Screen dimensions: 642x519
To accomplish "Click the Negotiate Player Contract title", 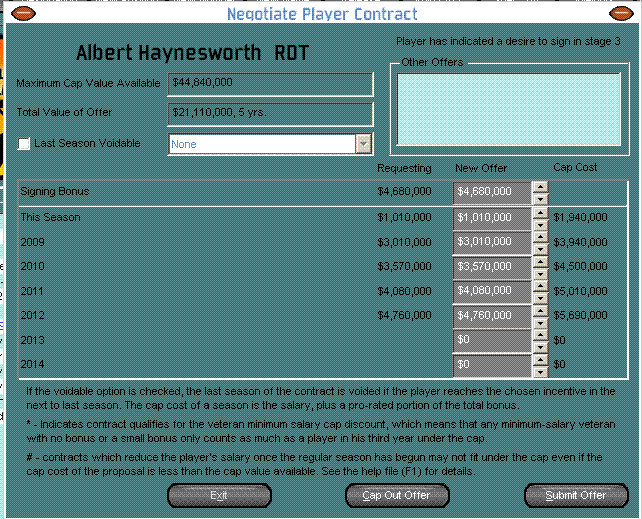I will coord(322,14).
